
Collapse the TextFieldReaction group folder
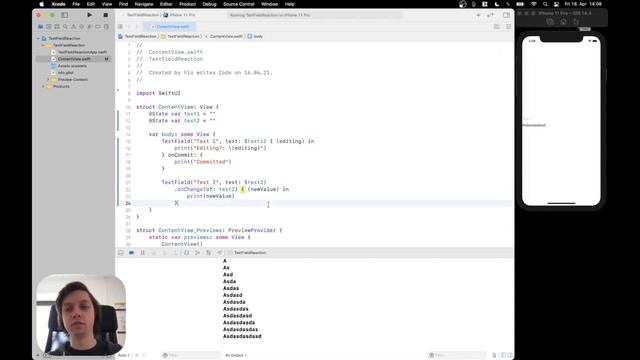coord(43,45)
